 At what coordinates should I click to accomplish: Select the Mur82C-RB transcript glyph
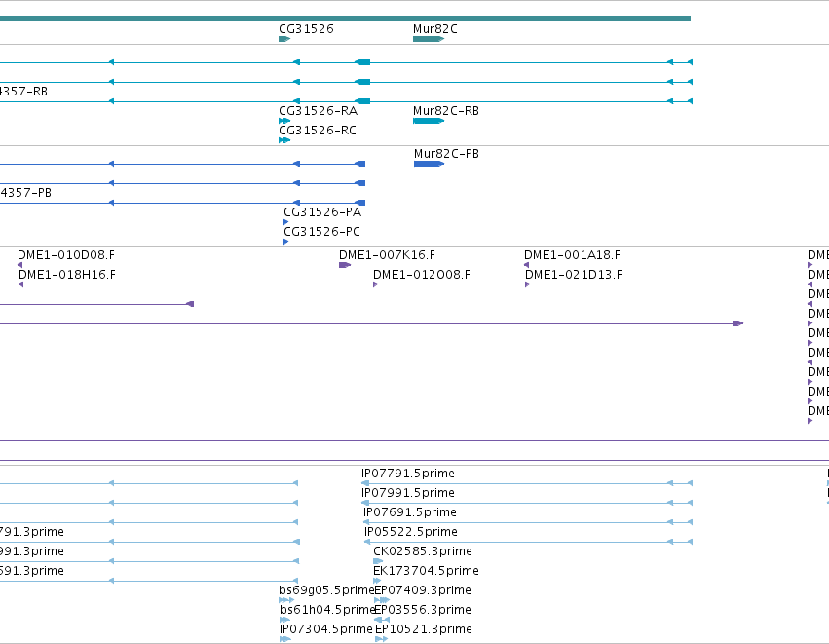point(429,121)
